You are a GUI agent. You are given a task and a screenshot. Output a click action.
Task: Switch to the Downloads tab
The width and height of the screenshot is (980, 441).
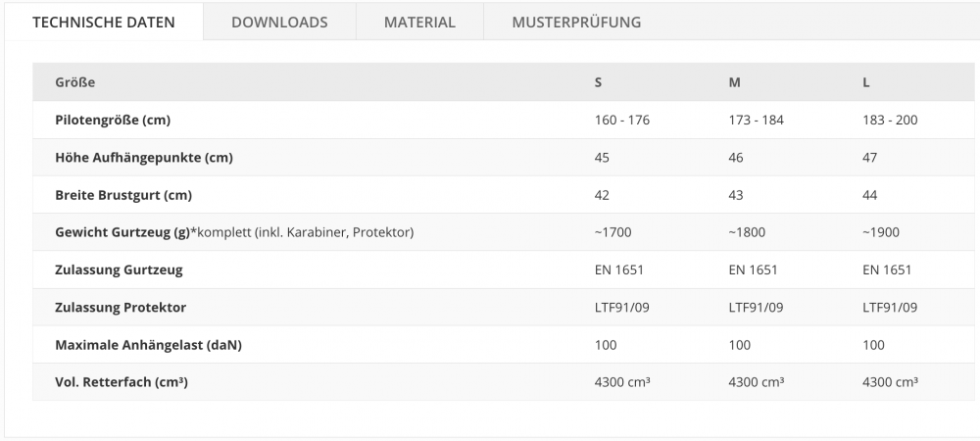[x=279, y=22]
